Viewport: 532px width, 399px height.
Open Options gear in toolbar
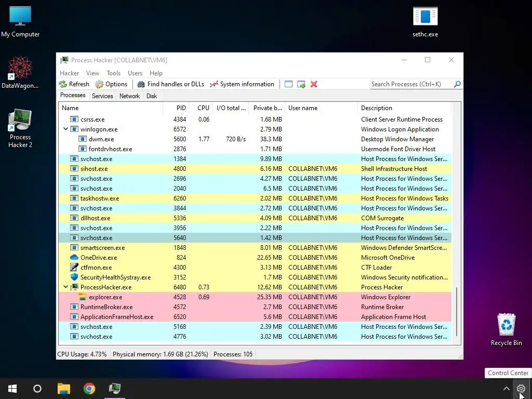click(x=99, y=84)
